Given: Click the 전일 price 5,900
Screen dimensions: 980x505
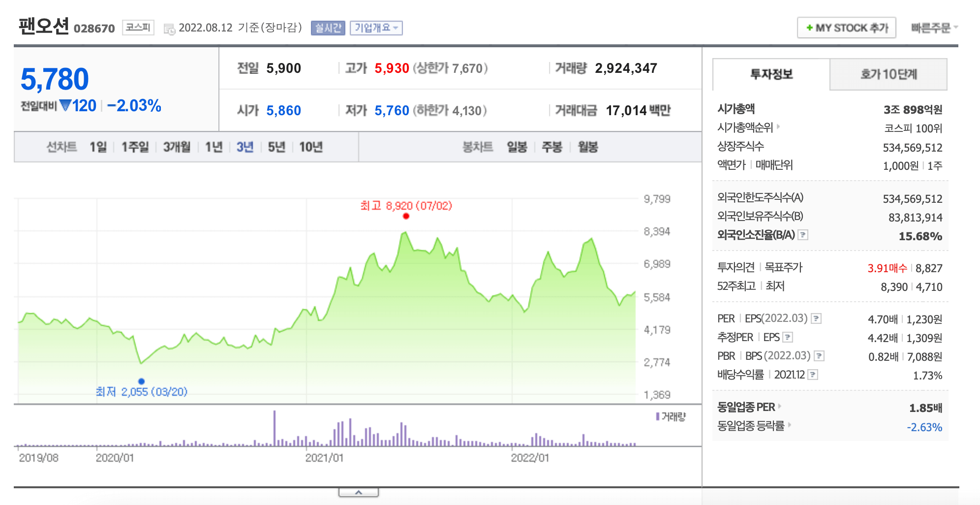Looking at the screenshot, I should [x=283, y=68].
